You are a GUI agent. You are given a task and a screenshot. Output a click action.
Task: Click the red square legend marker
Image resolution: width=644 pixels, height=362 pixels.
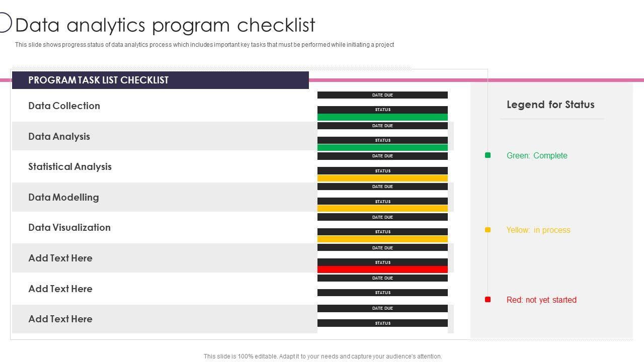[x=488, y=300]
